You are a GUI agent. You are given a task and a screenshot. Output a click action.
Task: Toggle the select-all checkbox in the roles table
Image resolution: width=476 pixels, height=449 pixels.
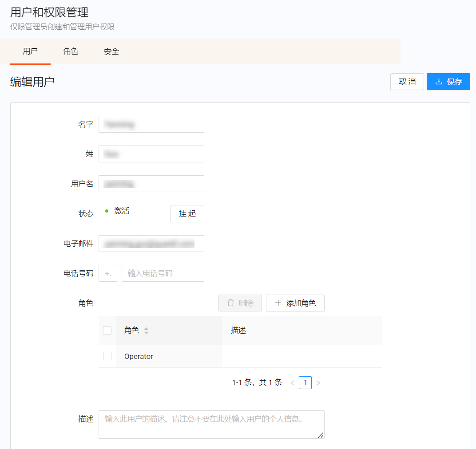click(x=107, y=330)
